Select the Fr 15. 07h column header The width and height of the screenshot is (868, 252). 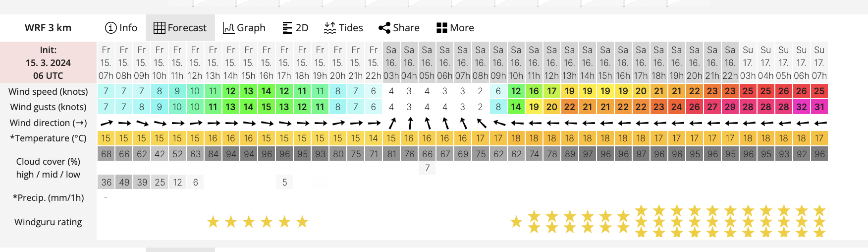[106, 63]
